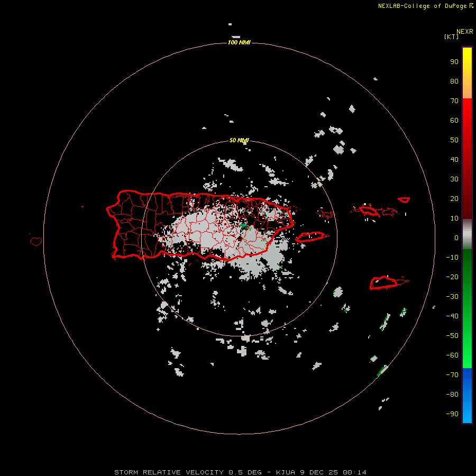Click the -30 value on the velocity scale
This screenshot has width=476, height=476.
(x=452, y=297)
